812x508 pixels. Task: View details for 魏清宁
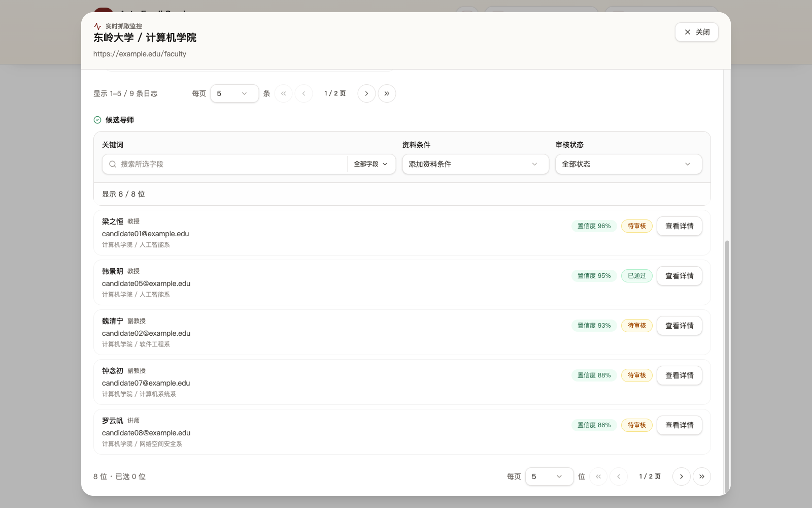pyautogui.click(x=679, y=326)
